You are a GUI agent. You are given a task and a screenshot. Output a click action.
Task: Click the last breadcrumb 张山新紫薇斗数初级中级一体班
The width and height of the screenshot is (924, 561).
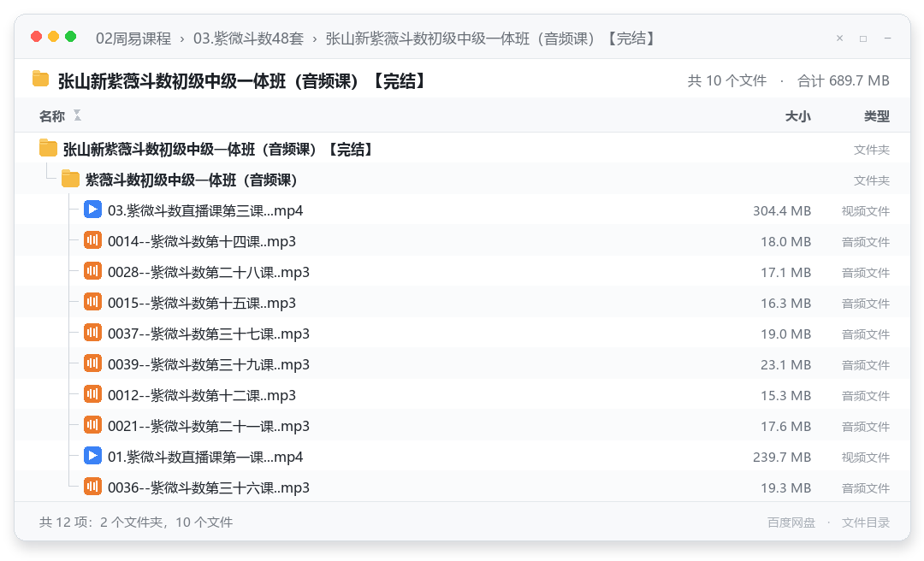490,38
